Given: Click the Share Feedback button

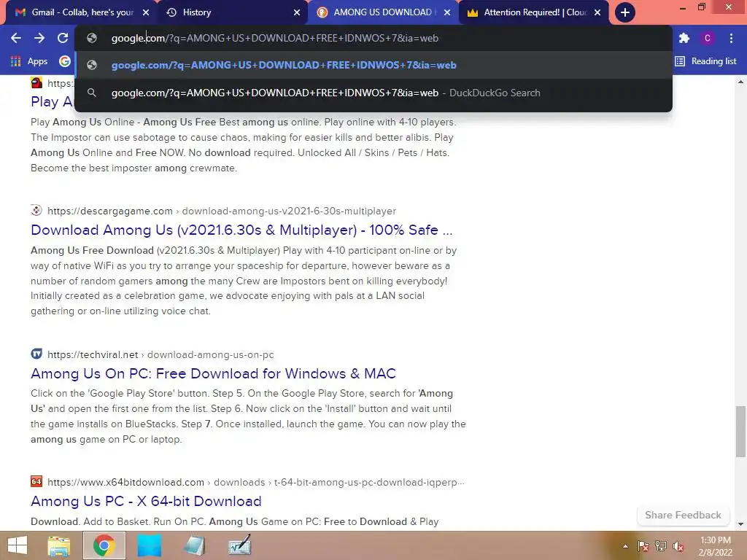Looking at the screenshot, I should (683, 516).
